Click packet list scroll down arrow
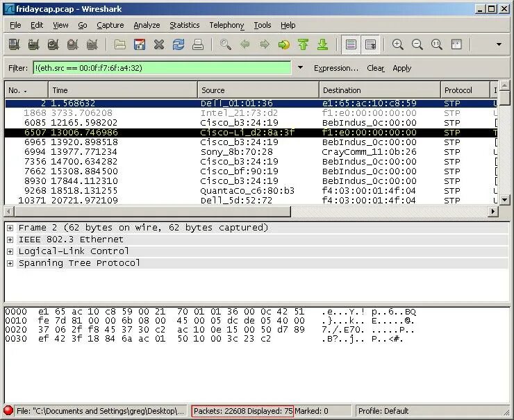This screenshot has width=514, height=420. [x=504, y=199]
